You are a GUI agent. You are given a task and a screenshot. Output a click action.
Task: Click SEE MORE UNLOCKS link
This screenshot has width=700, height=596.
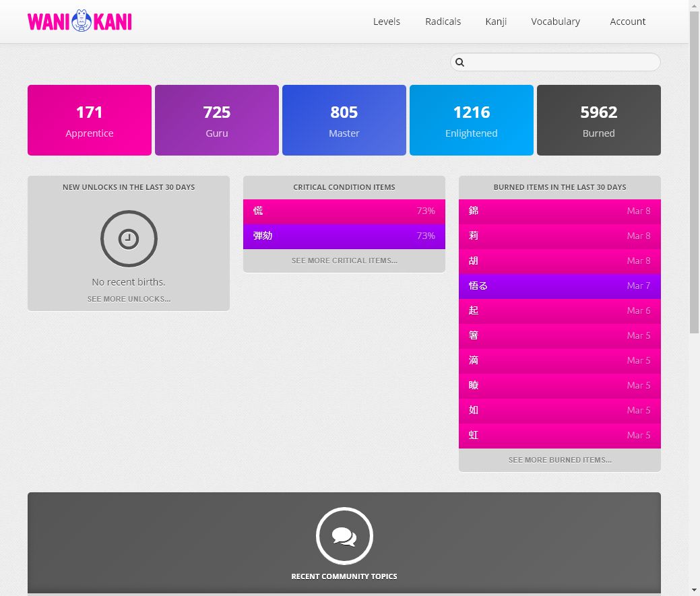click(x=129, y=298)
